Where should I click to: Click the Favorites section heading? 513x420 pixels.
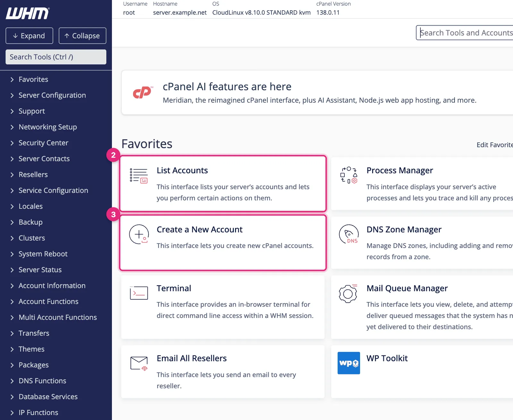[x=147, y=144]
